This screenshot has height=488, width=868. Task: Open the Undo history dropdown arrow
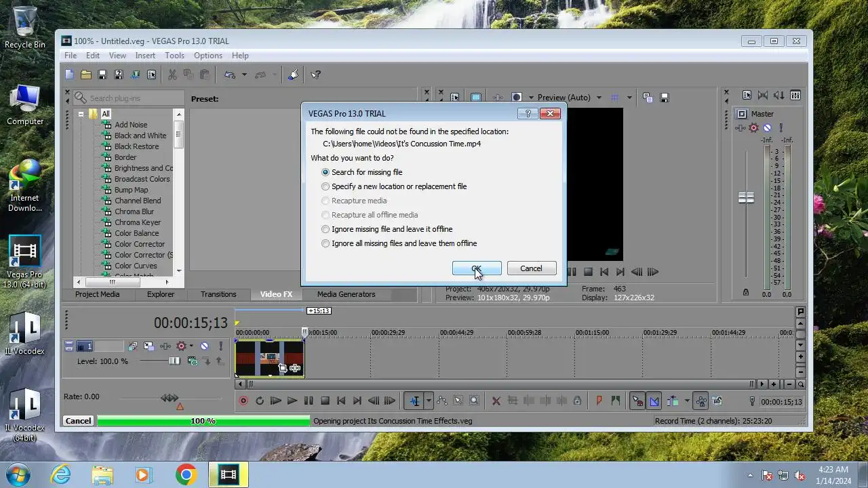point(244,75)
